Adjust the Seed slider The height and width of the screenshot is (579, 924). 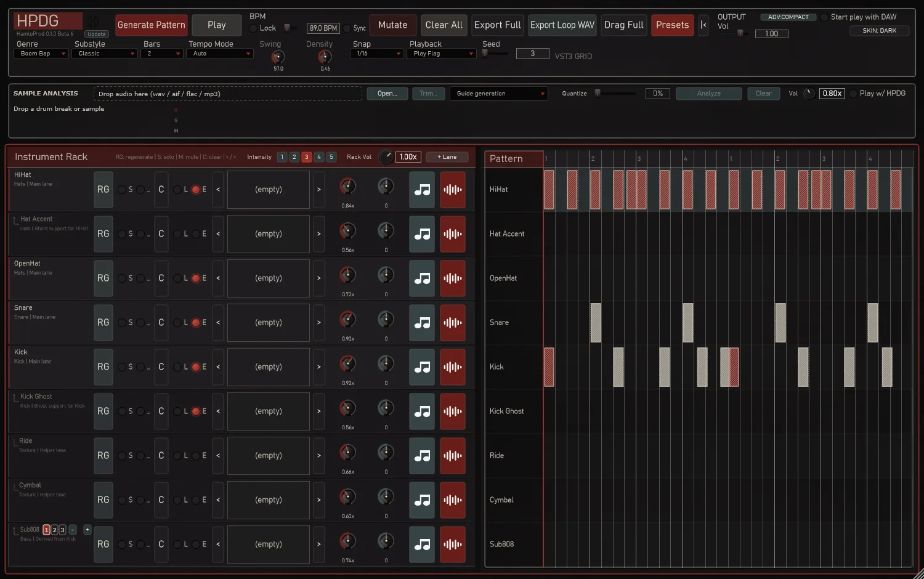[x=495, y=54]
